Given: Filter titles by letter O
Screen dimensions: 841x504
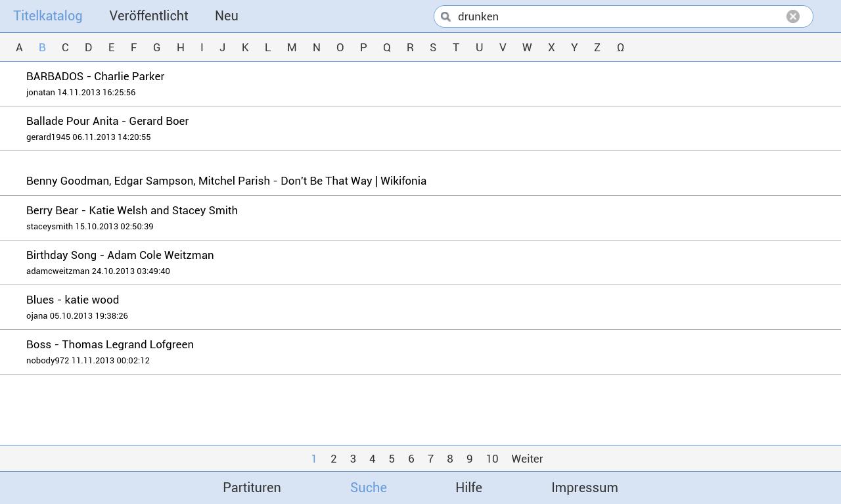Looking at the screenshot, I should [x=340, y=47].
